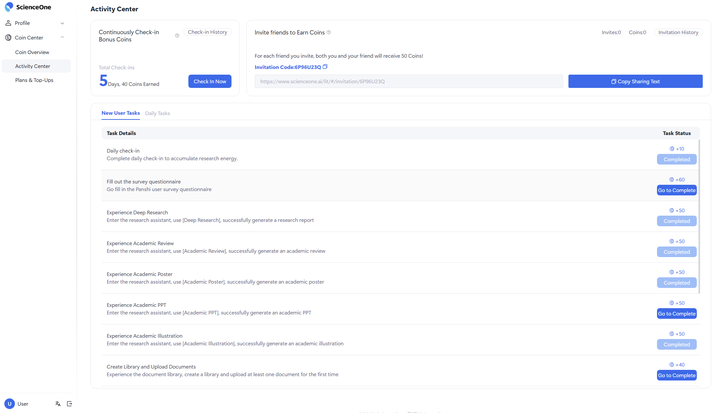
Task: Click the Coin Center coin icon
Action: coord(8,38)
